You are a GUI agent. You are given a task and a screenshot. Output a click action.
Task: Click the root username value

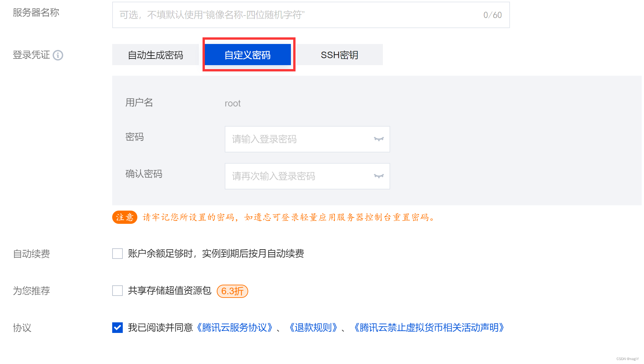pos(233,103)
